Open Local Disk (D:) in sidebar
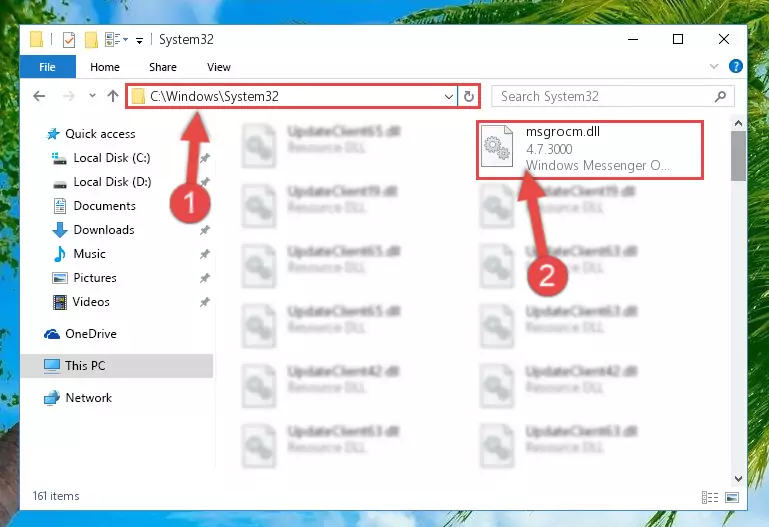This screenshot has width=769, height=527. 112,182
